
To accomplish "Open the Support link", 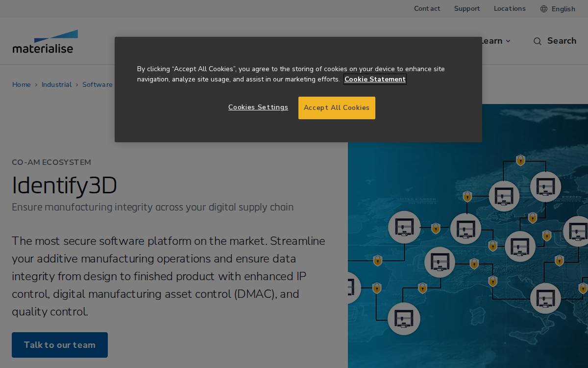I will [x=467, y=9].
